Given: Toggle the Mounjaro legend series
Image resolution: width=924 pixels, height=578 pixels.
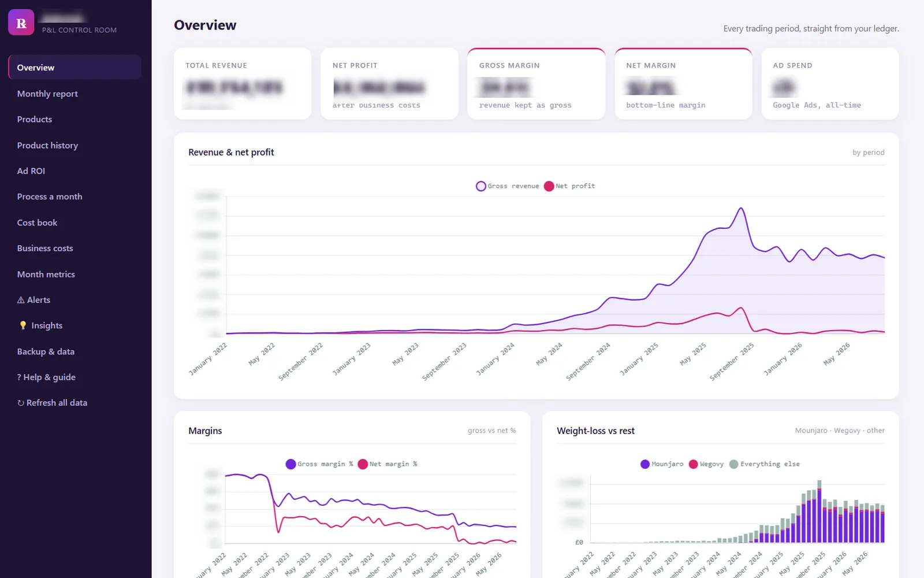Looking at the screenshot, I should pyautogui.click(x=662, y=464).
